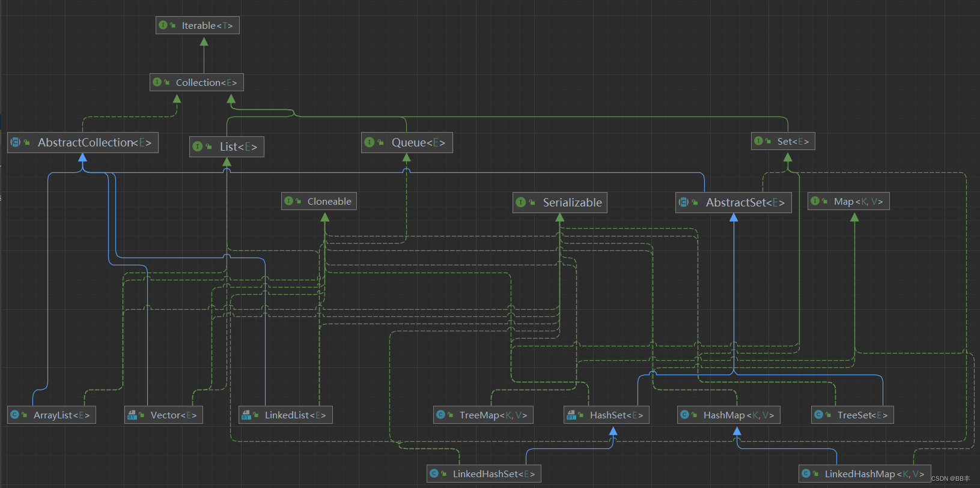Click the Set<E> label
The height and width of the screenshot is (488, 980).
pos(793,141)
